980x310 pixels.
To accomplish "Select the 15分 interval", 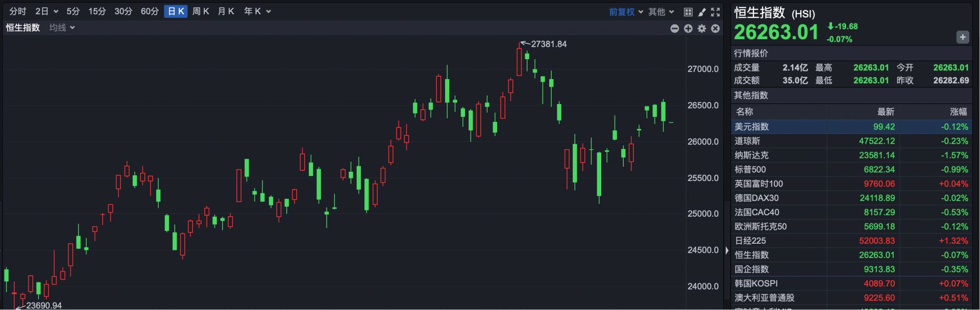I will 97,11.
